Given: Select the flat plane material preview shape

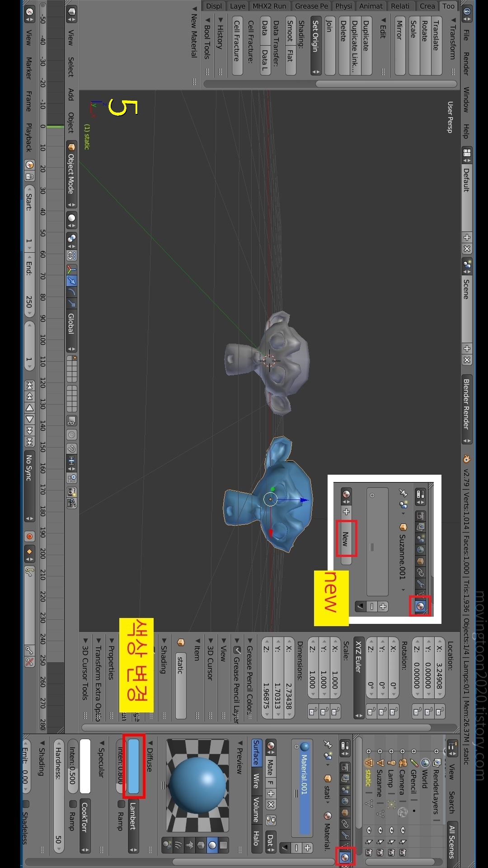Looking at the screenshot, I should pos(223,844).
